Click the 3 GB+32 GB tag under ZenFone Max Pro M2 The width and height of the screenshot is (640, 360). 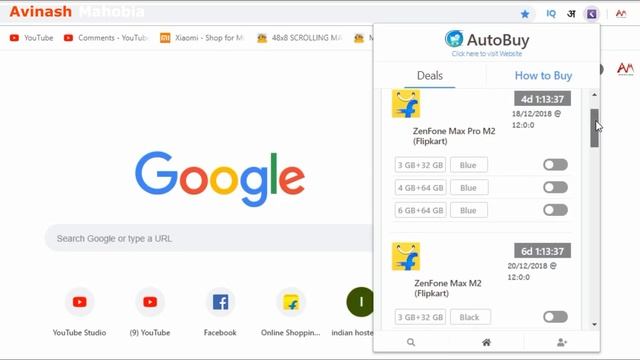[x=420, y=165]
